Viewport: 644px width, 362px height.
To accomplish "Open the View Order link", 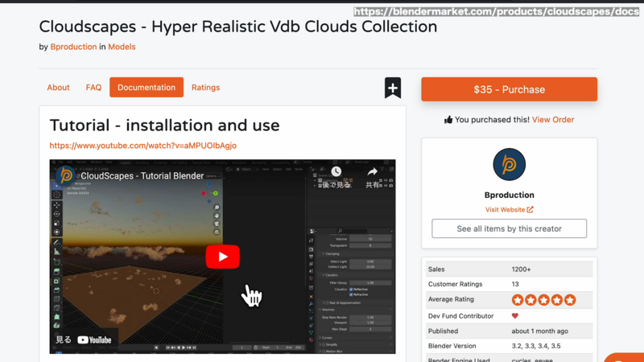I will [553, 119].
